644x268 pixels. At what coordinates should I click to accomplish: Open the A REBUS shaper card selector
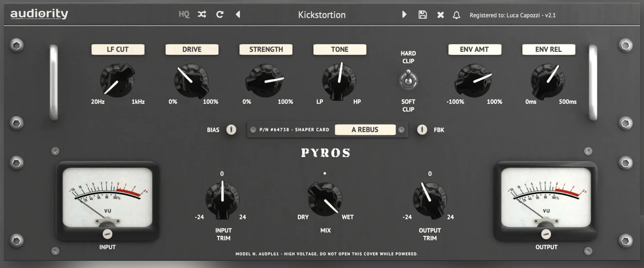point(365,130)
